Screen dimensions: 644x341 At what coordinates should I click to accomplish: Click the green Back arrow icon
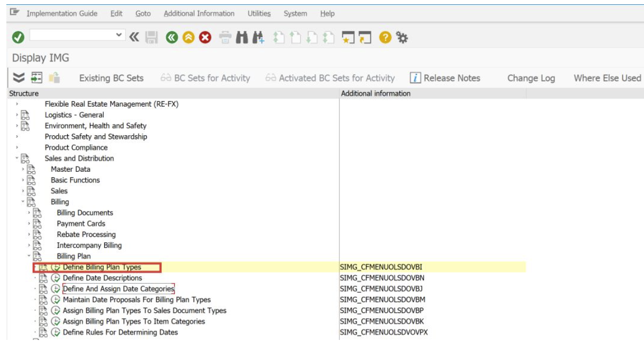tap(172, 38)
